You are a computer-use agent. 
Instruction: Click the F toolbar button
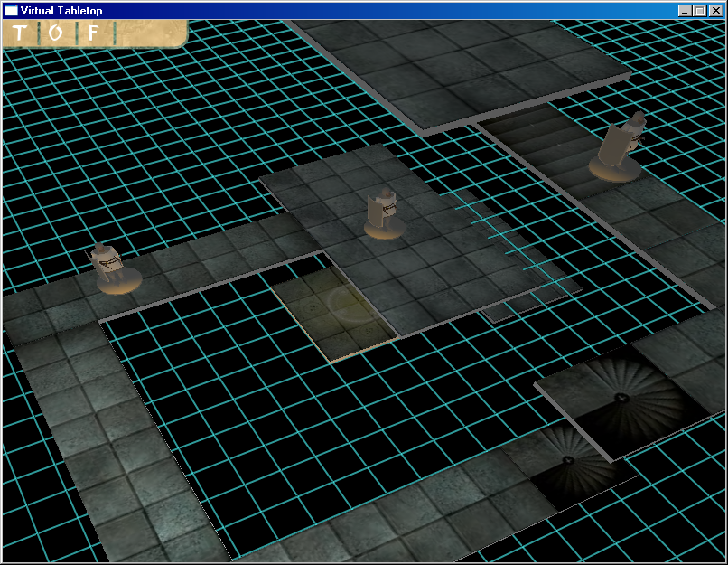[x=93, y=33]
